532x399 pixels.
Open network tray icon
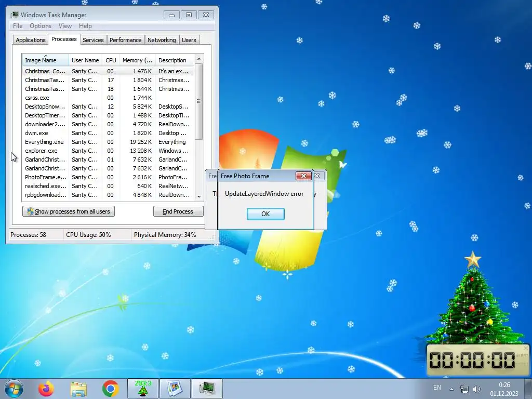(x=464, y=389)
